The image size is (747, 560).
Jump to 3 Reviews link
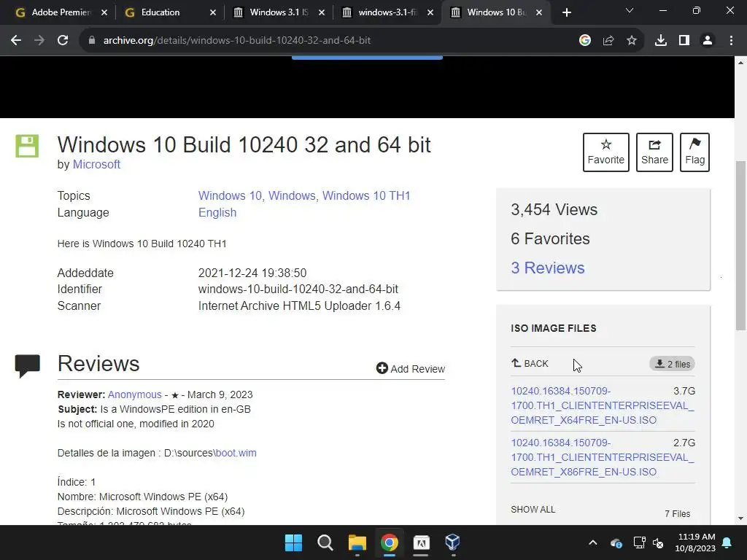[x=547, y=268]
